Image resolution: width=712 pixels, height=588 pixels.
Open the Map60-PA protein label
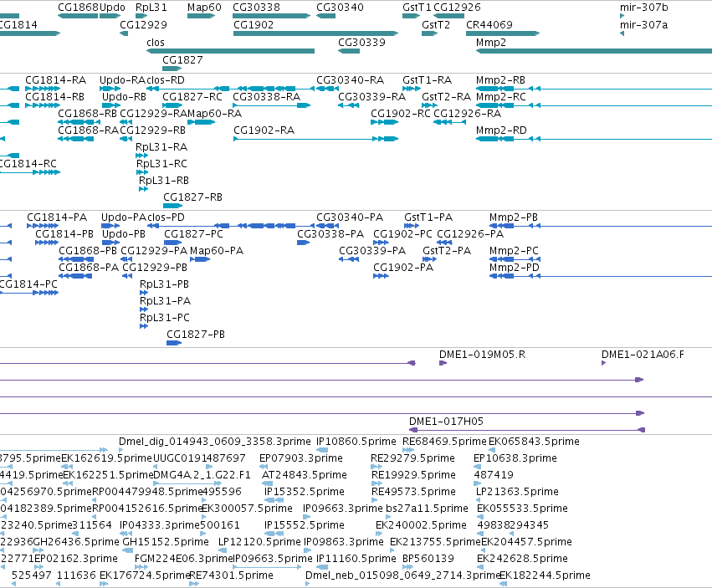(217, 252)
